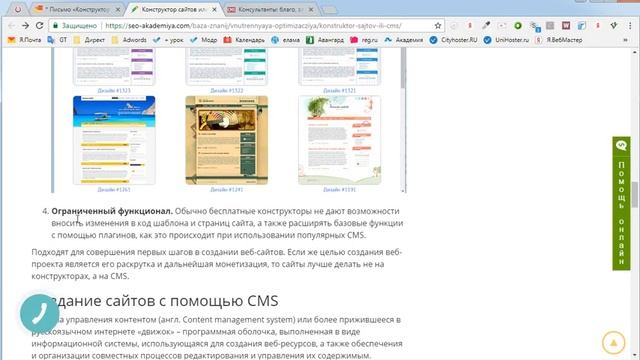This screenshot has height=360, width=640.
Task: Open the Adwords bookmark folder
Action: click(x=129, y=40)
